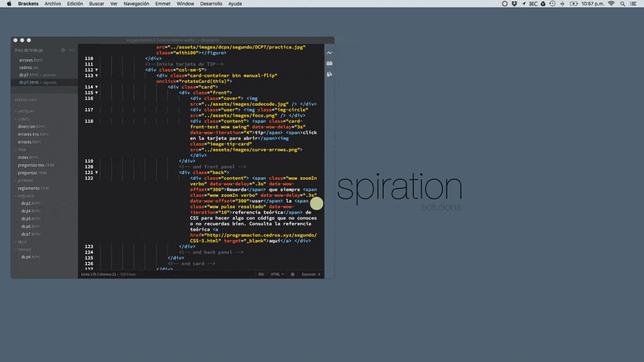Image resolution: width=644 pixels, height=362 pixels.
Task: Open working files gear settings
Action: (64, 50)
